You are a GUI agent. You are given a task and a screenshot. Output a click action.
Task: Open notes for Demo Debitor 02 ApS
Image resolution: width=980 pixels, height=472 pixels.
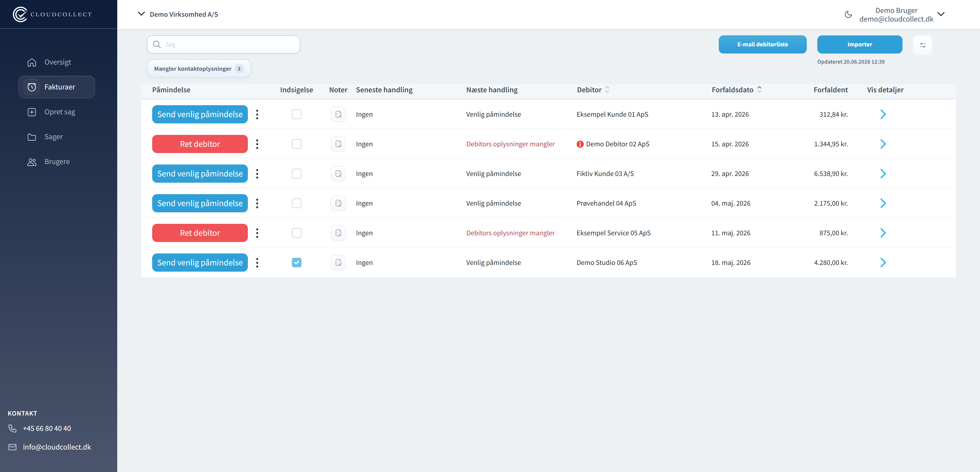(x=338, y=144)
